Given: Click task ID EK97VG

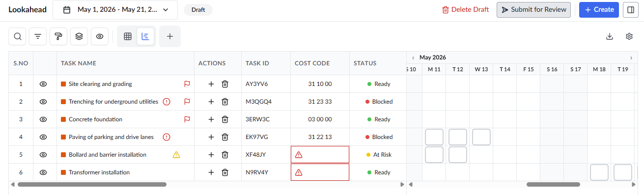Looking at the screenshot, I should [257, 137].
